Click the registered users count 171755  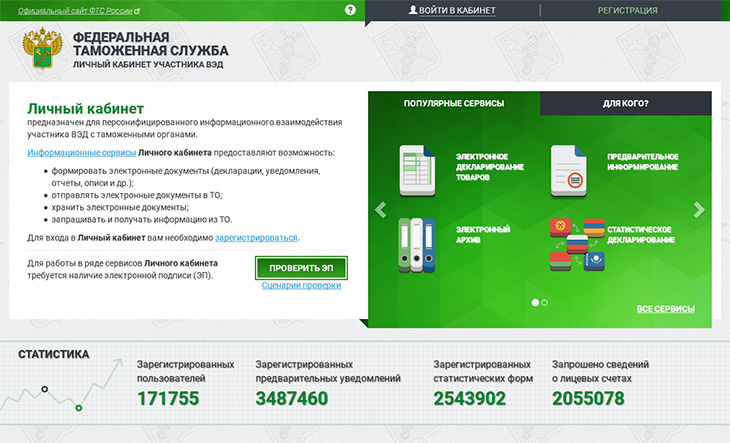[168, 398]
